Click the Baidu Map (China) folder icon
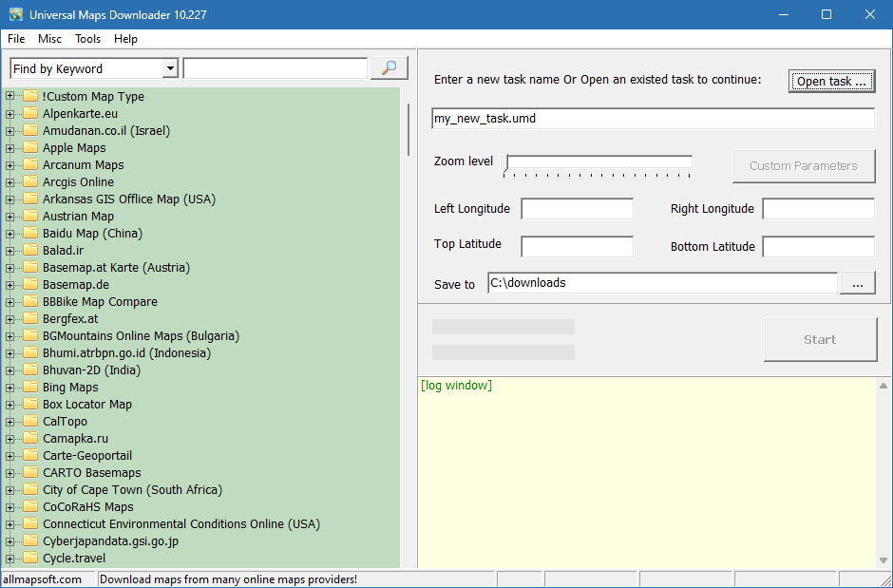The image size is (893, 588). coord(29,234)
